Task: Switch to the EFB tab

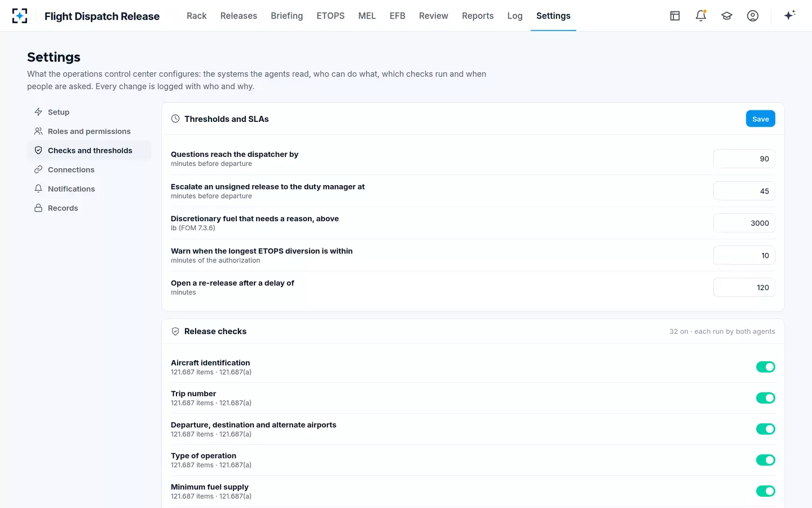Action: (x=398, y=16)
